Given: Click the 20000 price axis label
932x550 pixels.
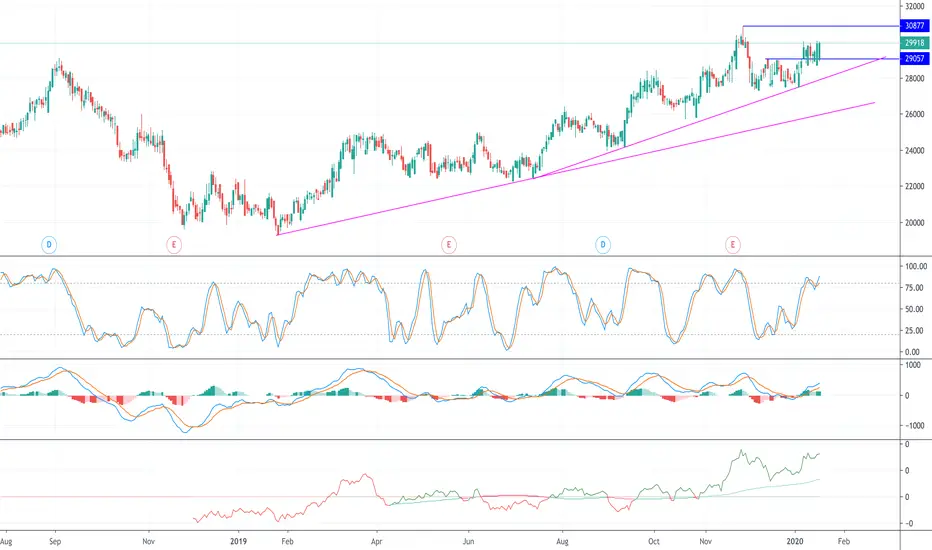Looking at the screenshot, I should [x=914, y=223].
